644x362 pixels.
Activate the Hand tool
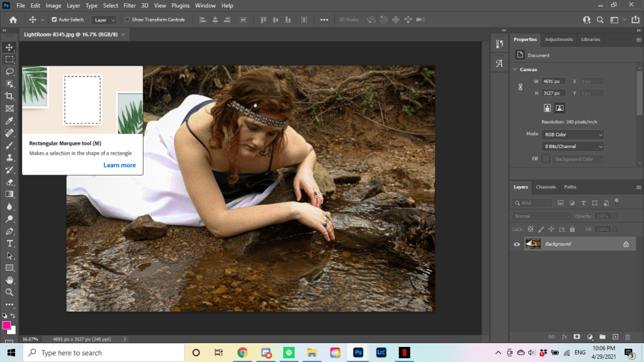[x=9, y=280]
